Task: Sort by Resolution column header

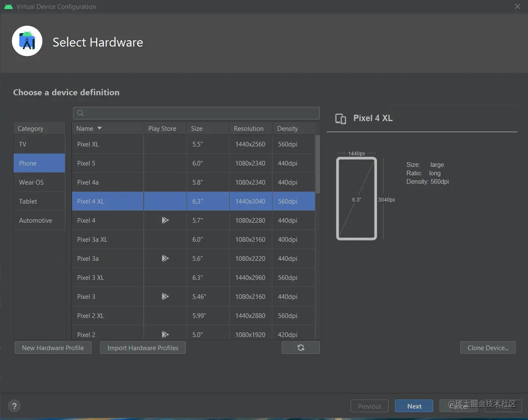Action: click(x=251, y=128)
